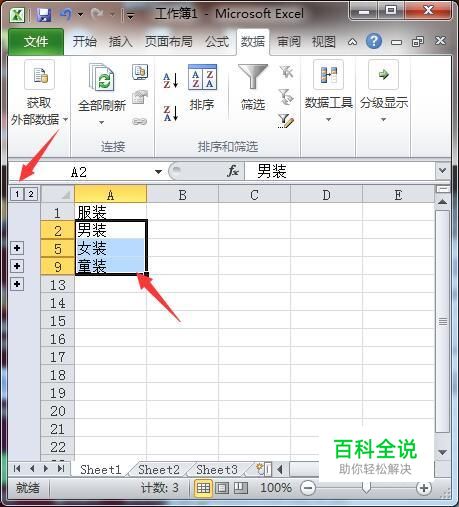Expand the group beside row 13
Screen dimensions: 459x507
pyautogui.click(x=17, y=284)
